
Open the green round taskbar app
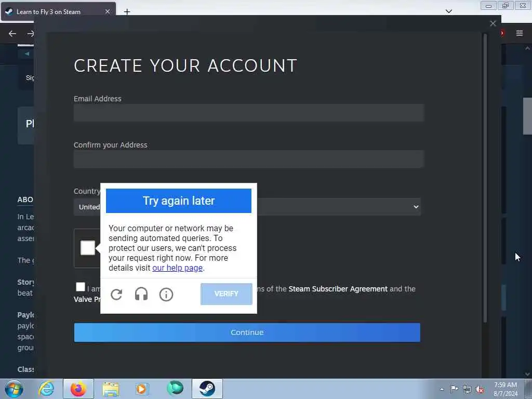pyautogui.click(x=175, y=388)
